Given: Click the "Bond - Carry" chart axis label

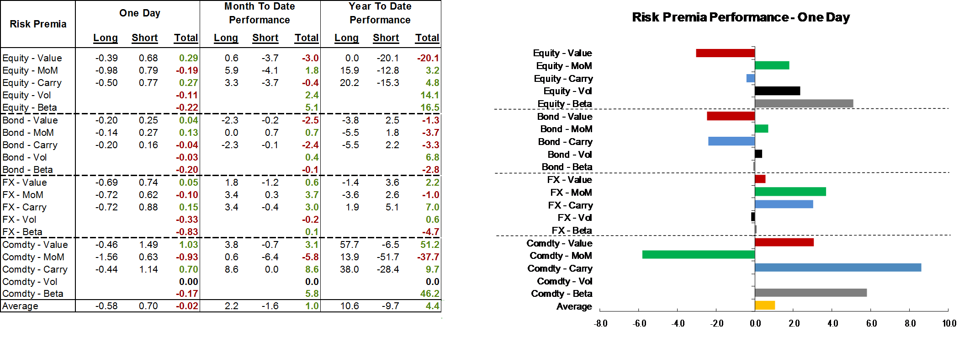Looking at the screenshot, I should [565, 142].
